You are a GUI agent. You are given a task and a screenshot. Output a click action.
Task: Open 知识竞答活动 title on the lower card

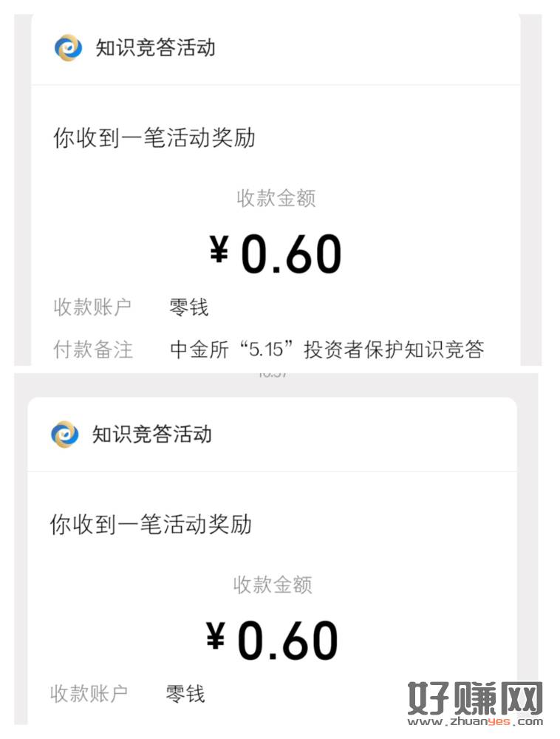[151, 435]
